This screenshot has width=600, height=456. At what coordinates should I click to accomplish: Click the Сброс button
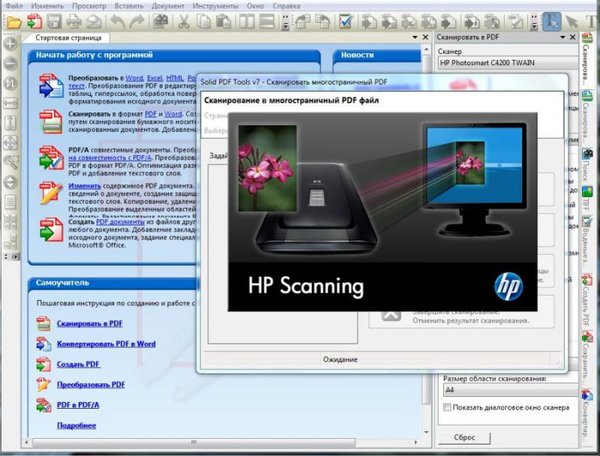tap(465, 437)
